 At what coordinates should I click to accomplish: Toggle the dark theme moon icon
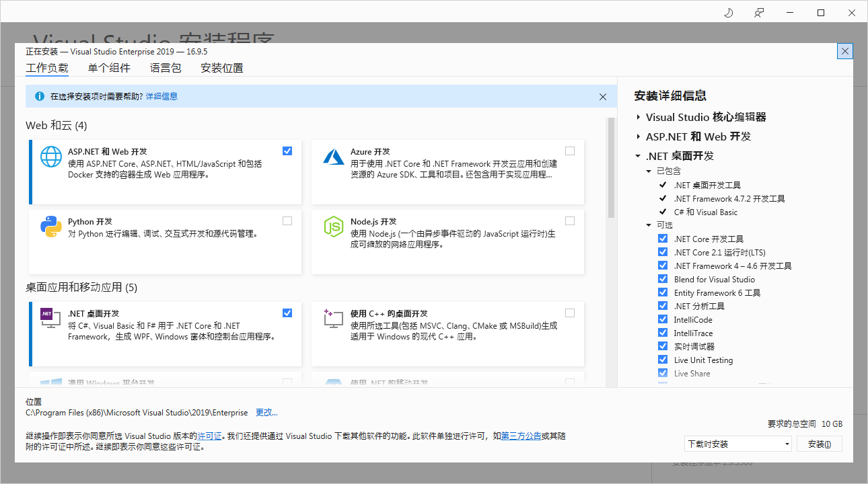(728, 13)
